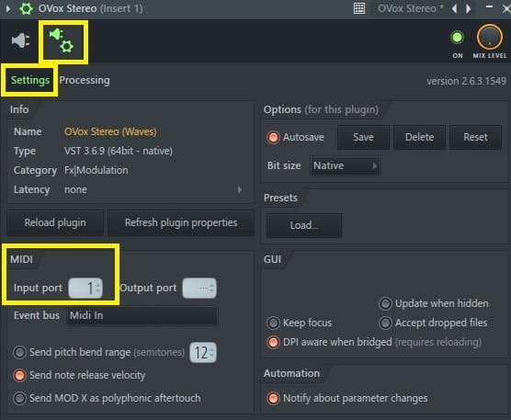Click the Mix Level knob
The width and height of the screenshot is (511, 420).
[490, 37]
